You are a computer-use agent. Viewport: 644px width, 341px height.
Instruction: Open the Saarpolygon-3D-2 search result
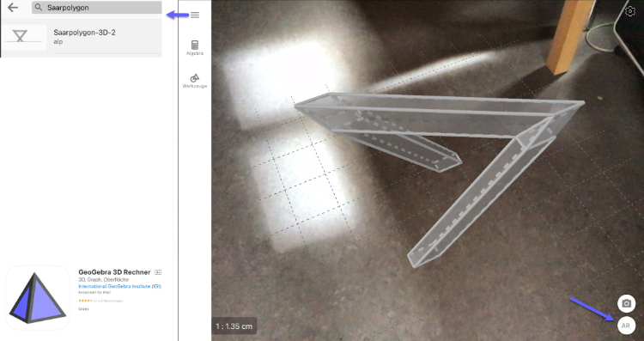point(82,36)
